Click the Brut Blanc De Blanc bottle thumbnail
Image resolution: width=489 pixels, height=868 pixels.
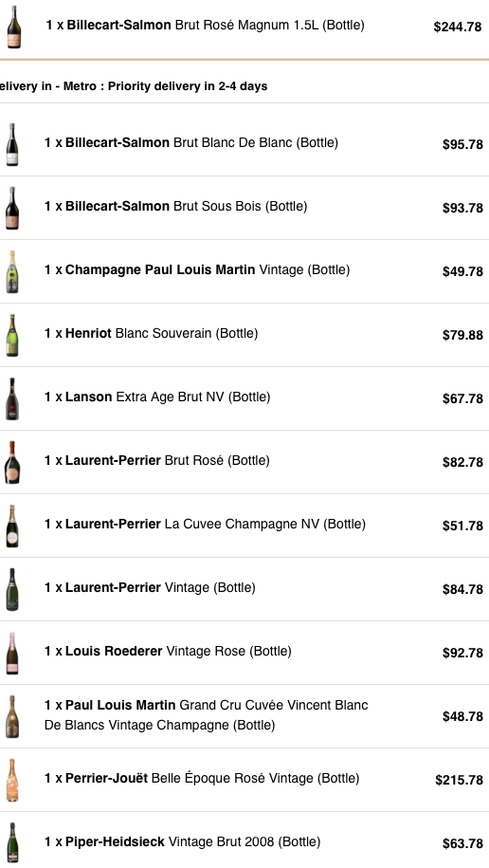12,144
